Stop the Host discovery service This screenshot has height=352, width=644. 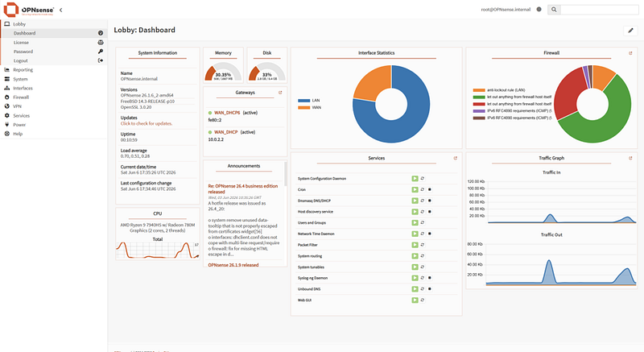click(430, 212)
